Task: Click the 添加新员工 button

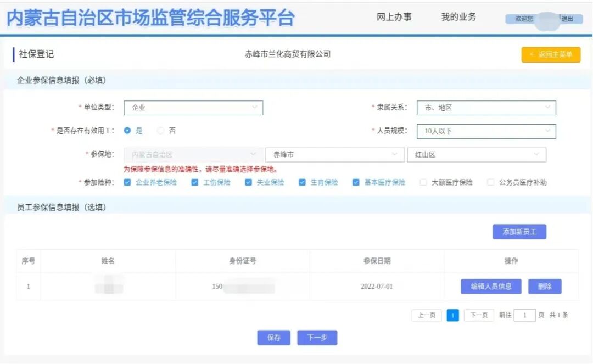Action: [x=518, y=231]
